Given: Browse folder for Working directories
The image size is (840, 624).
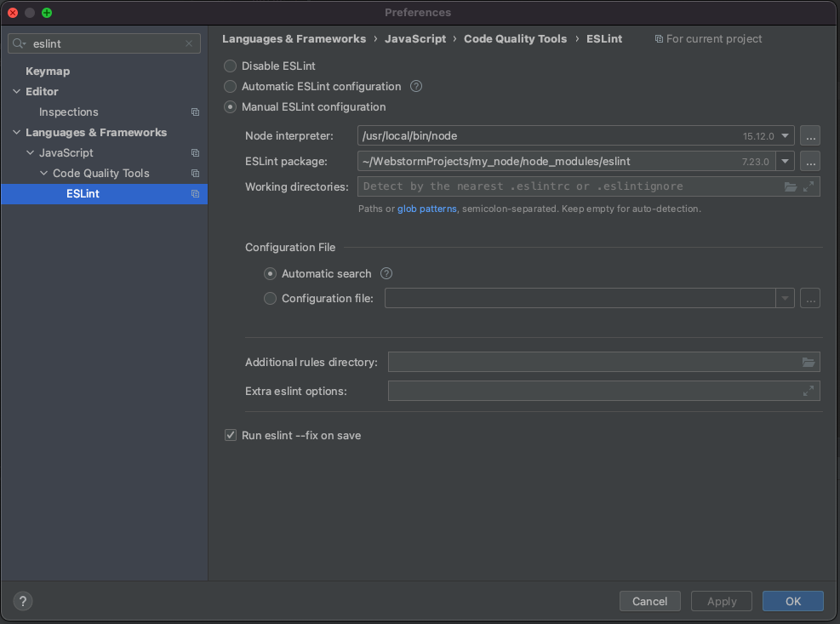Looking at the screenshot, I should [791, 186].
